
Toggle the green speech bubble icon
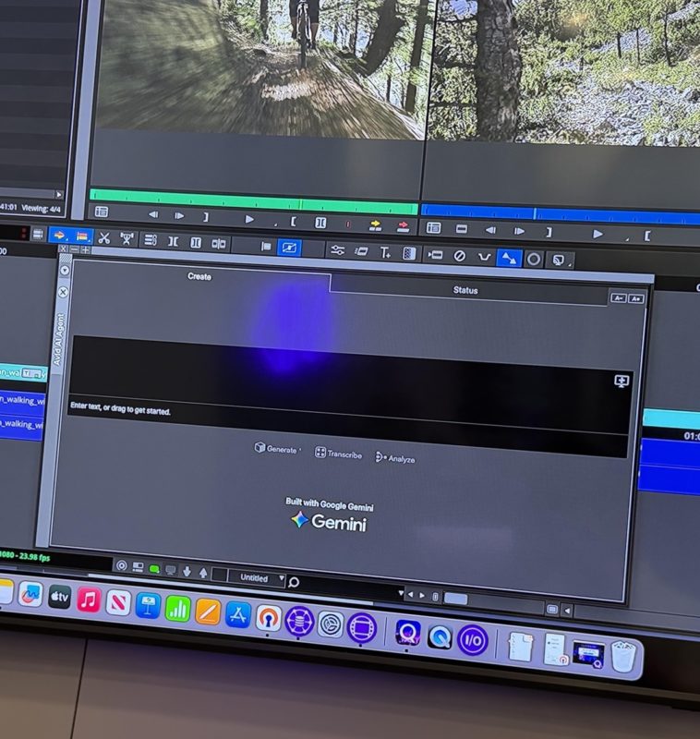(153, 569)
